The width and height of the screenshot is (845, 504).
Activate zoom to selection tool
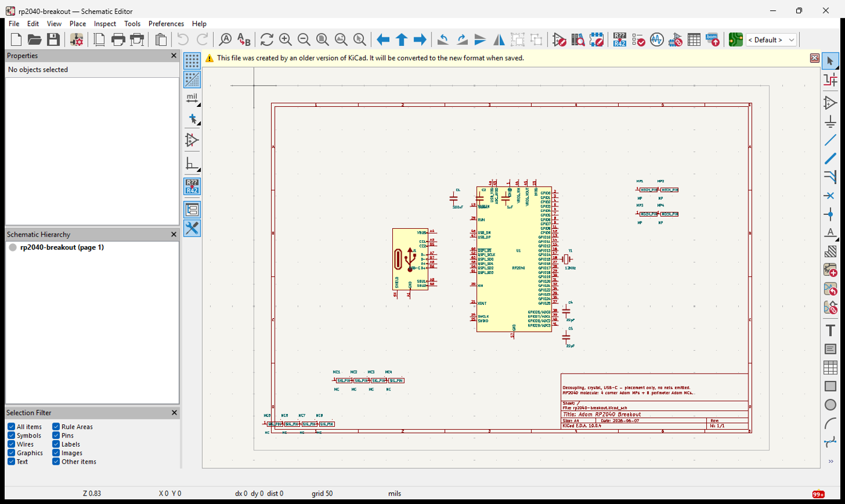(x=360, y=40)
